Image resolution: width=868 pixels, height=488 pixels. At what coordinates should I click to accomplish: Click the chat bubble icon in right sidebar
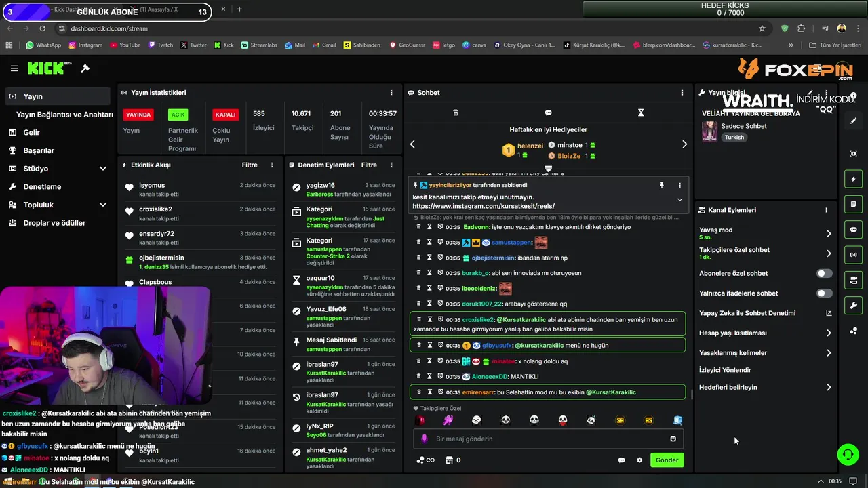tap(854, 230)
